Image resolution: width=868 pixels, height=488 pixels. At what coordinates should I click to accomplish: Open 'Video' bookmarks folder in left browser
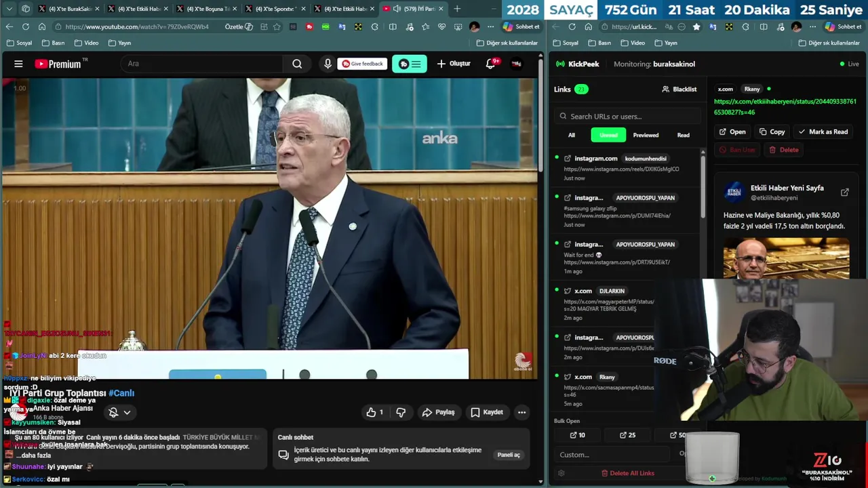tap(86, 43)
